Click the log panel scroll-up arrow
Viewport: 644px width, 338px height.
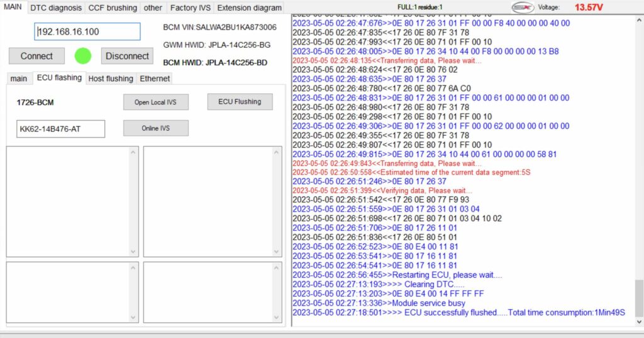click(x=639, y=20)
